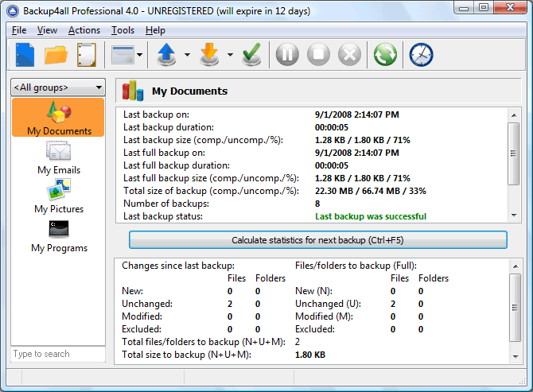Image resolution: width=533 pixels, height=392 pixels.
Task: Expand the Views dropdown arrow
Action: point(140,55)
